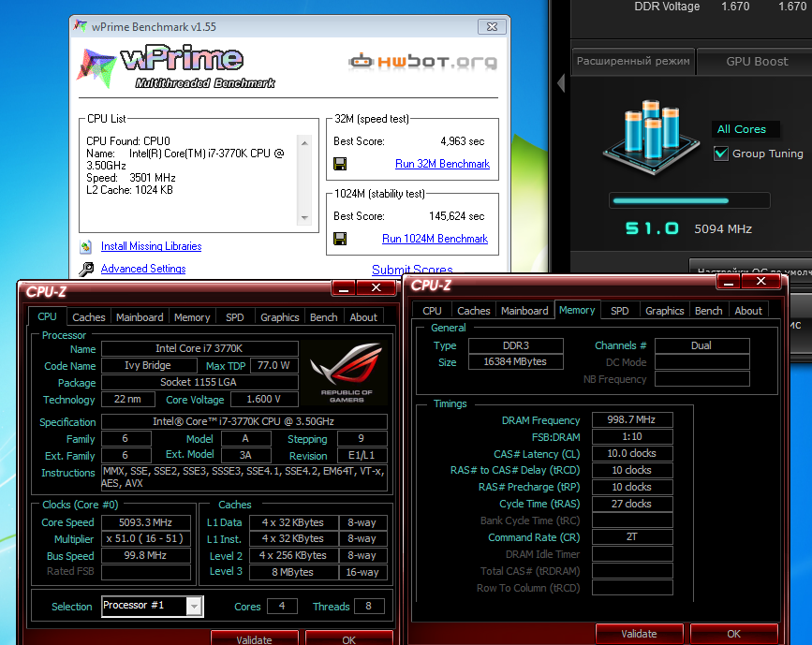Click the Core Speed 5093.3 MHz field
This screenshot has width=812, height=645.
click(145, 522)
